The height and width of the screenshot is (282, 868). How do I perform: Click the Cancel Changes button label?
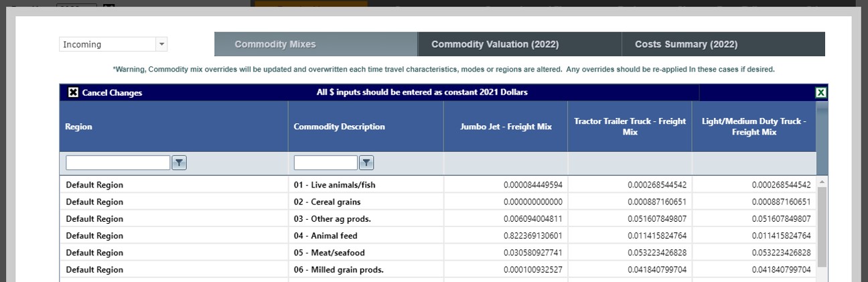[x=112, y=92]
